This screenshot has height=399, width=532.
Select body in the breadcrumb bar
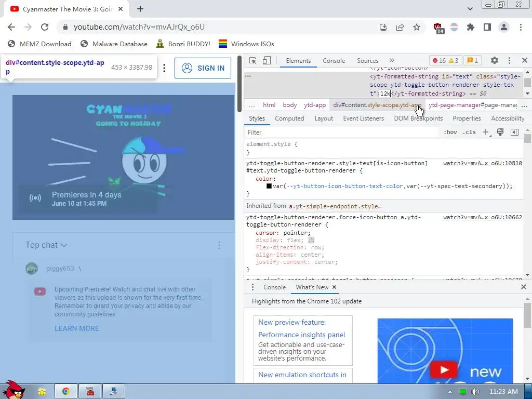[x=290, y=105]
